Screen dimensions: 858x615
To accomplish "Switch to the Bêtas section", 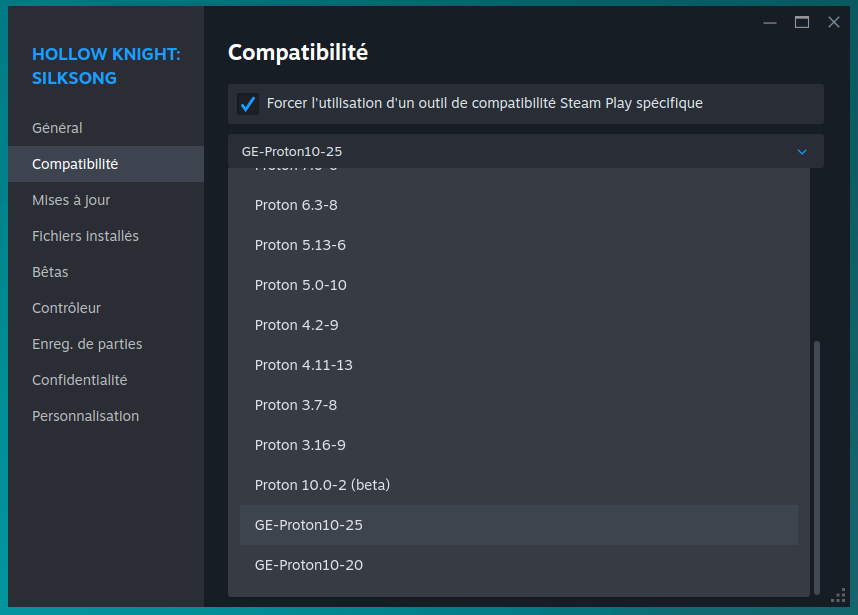I will (x=50, y=272).
